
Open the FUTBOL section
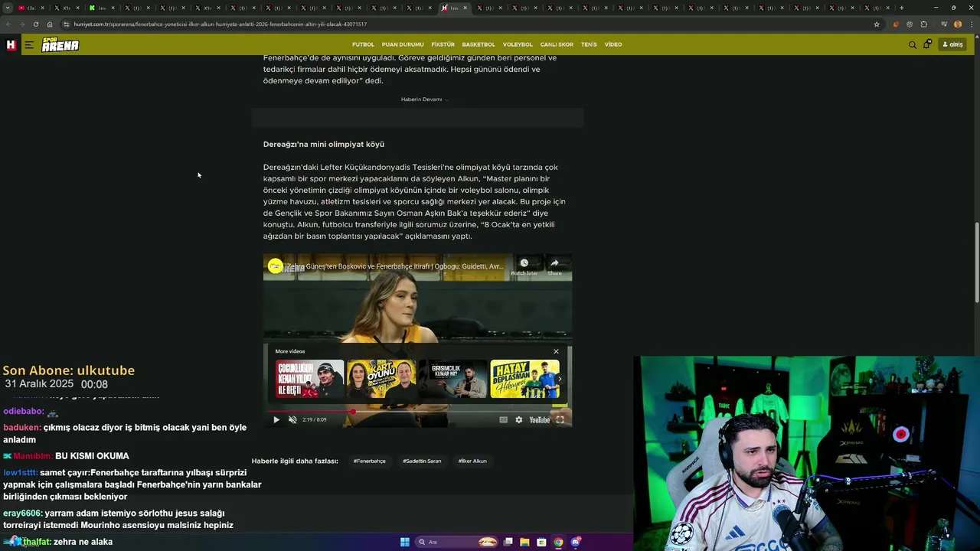[x=363, y=44]
